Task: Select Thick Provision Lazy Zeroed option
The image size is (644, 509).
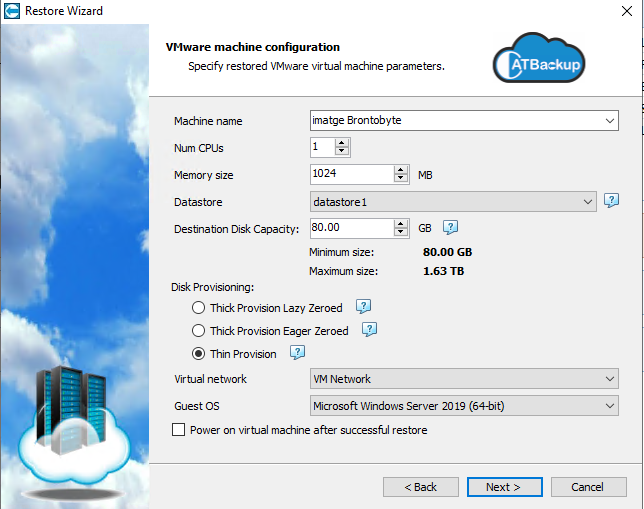Action: [198, 308]
